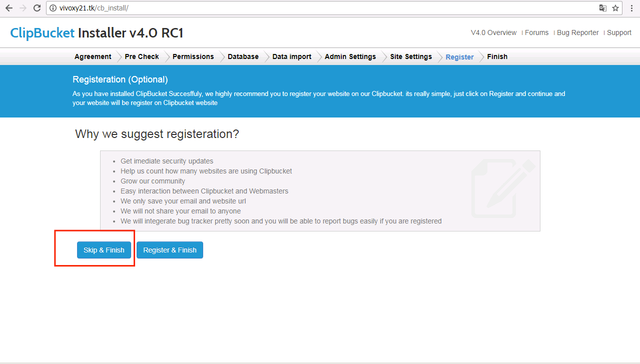Go back using browser back arrow
This screenshot has height=364, width=640.
pos(9,8)
